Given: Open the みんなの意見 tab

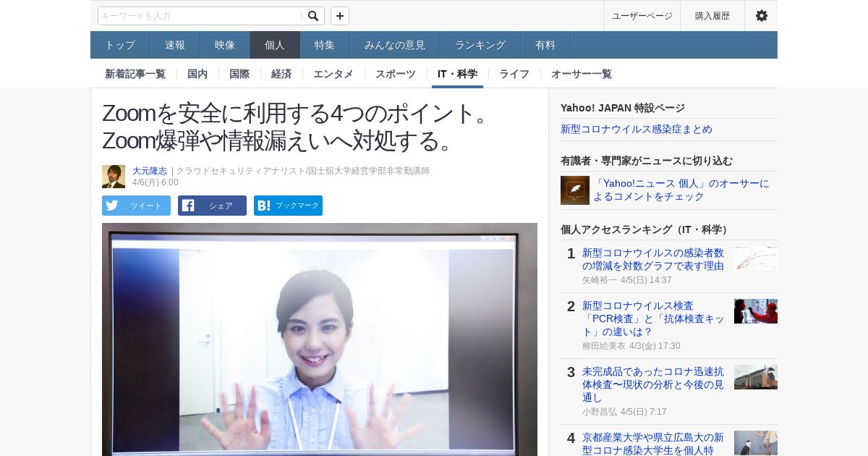Looking at the screenshot, I should point(395,45).
